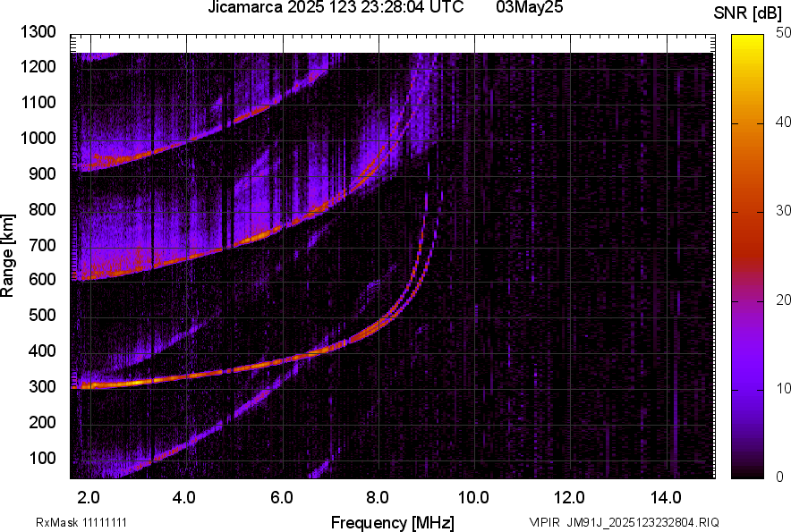Click the '1300' range tick label
The height and width of the screenshot is (532, 791).
pos(38,32)
